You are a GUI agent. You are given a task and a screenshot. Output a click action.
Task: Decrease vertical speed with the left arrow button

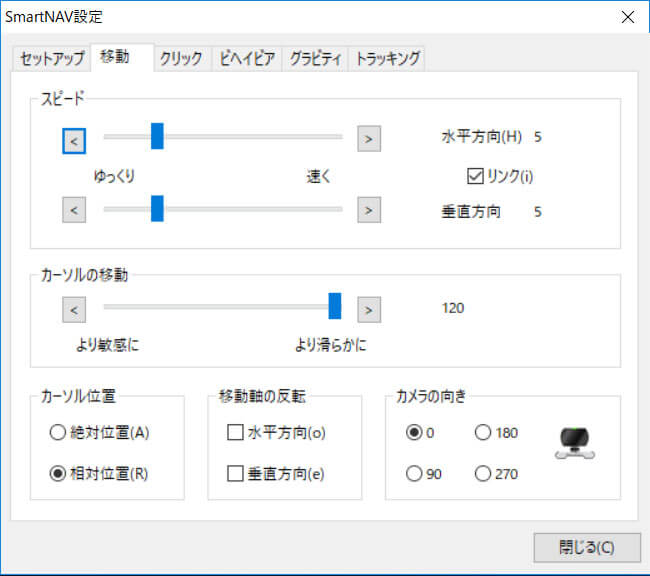[74, 210]
